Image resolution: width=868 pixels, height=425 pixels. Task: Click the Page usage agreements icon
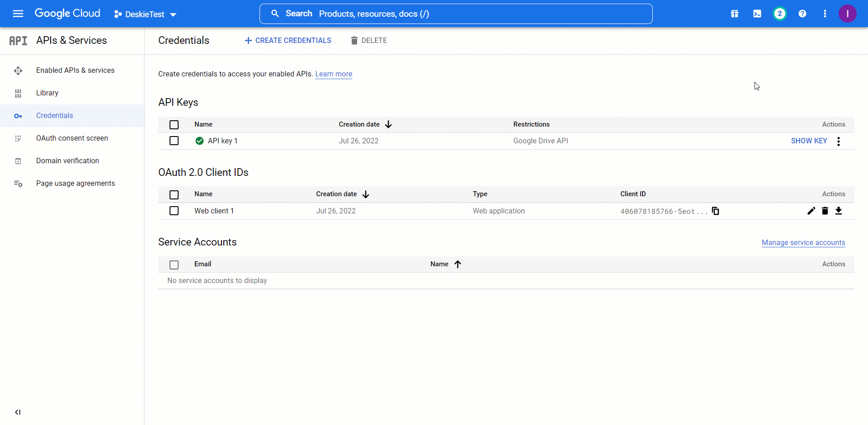pos(18,184)
